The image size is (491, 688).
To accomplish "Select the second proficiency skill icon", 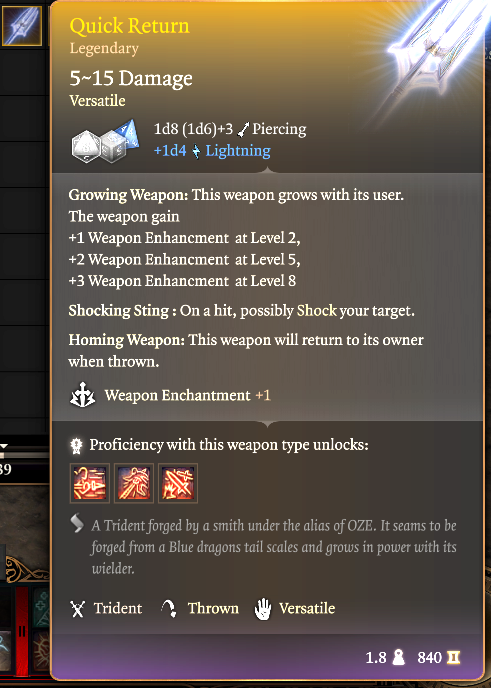I will coord(134,483).
